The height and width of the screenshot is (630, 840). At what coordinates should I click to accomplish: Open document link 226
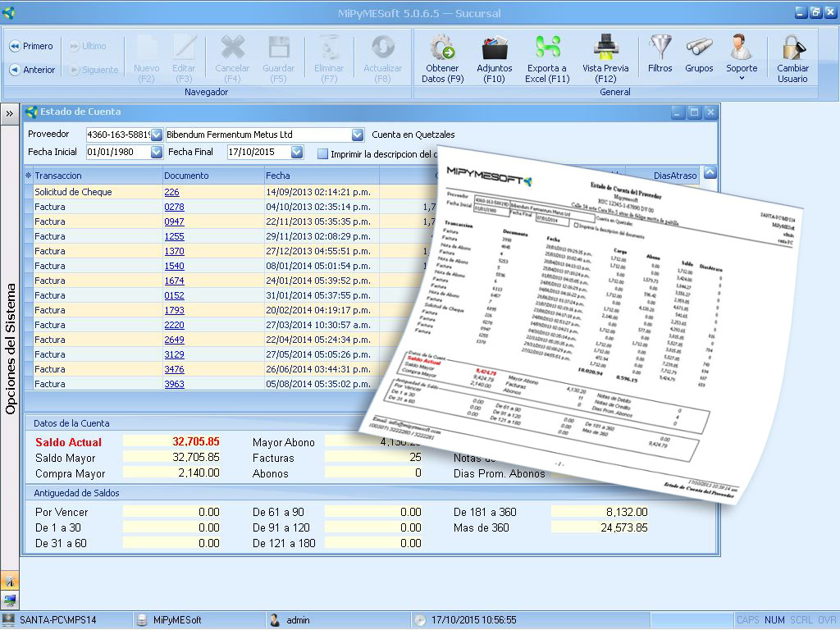point(171,192)
